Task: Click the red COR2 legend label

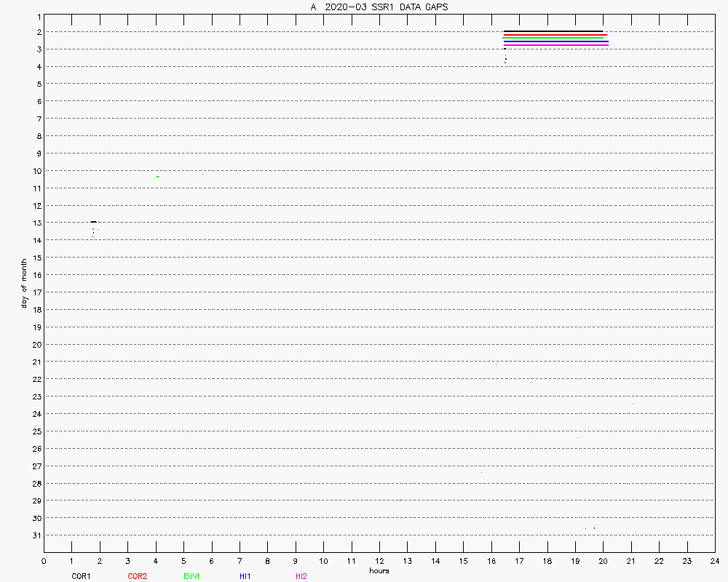Action: point(137,576)
